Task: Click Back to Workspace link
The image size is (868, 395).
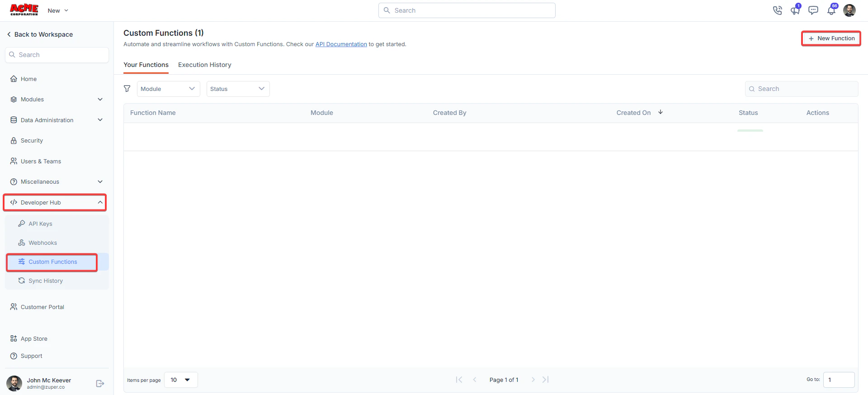Action: tap(40, 34)
